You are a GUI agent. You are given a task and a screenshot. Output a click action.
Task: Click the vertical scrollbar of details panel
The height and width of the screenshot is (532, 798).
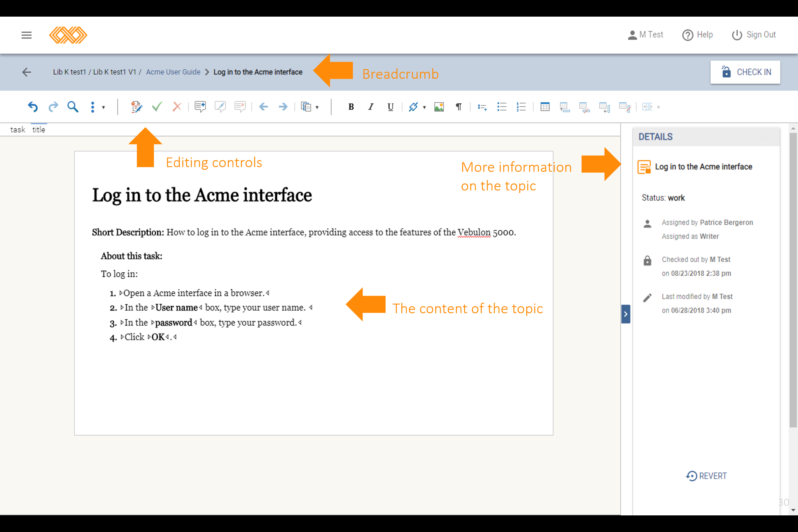[793, 280]
